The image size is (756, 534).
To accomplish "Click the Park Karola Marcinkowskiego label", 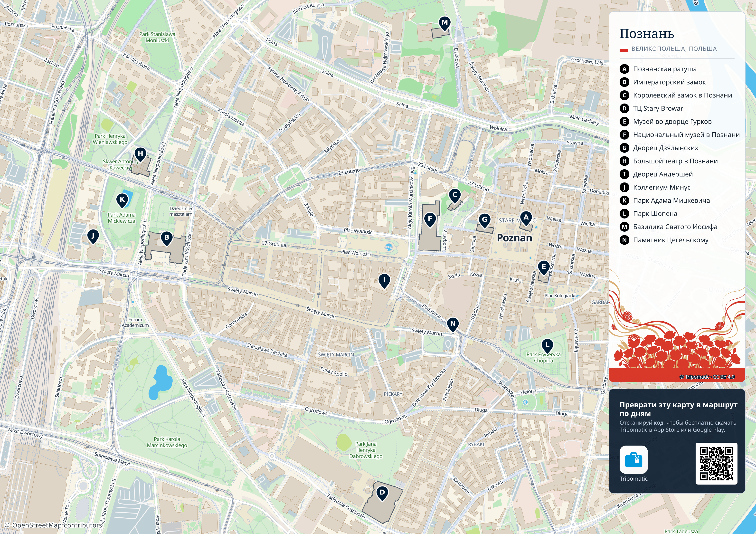I will coord(167,442).
